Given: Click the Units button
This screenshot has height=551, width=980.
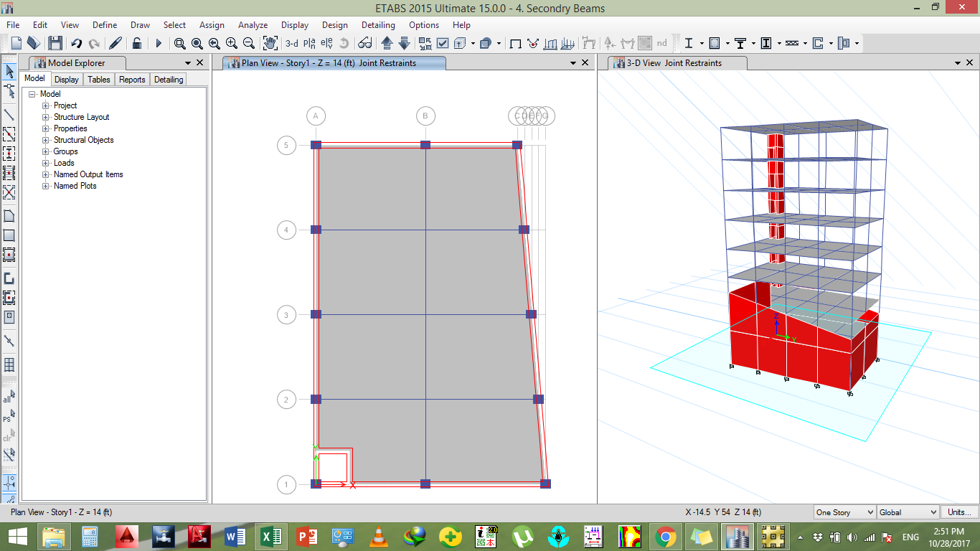Looking at the screenshot, I should [x=958, y=512].
